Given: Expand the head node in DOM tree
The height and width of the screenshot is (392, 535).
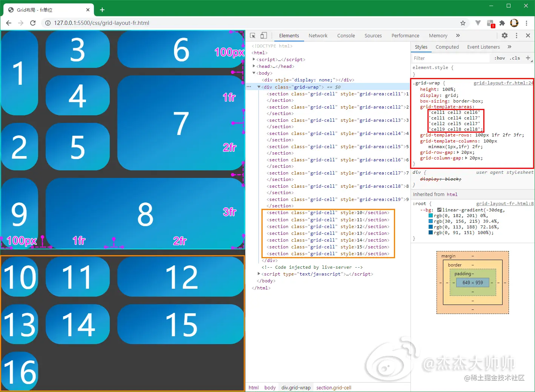Looking at the screenshot, I should click(254, 66).
